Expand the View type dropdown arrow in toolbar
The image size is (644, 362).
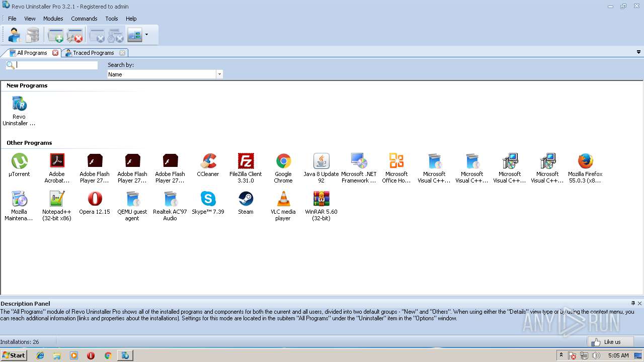146,35
